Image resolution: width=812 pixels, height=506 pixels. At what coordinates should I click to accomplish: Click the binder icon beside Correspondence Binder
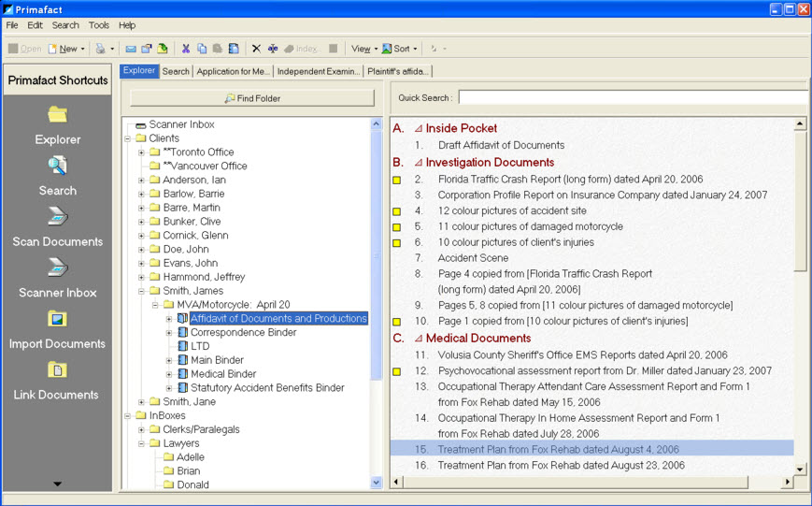183,332
